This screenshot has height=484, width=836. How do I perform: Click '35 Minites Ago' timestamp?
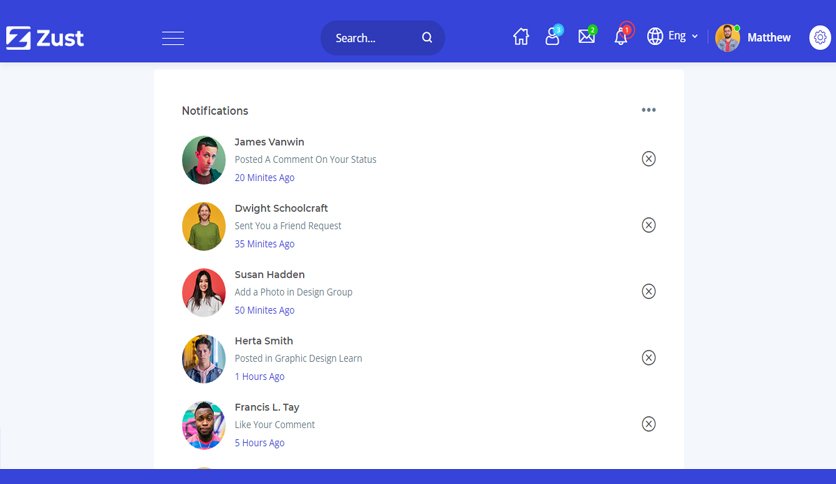(x=264, y=244)
